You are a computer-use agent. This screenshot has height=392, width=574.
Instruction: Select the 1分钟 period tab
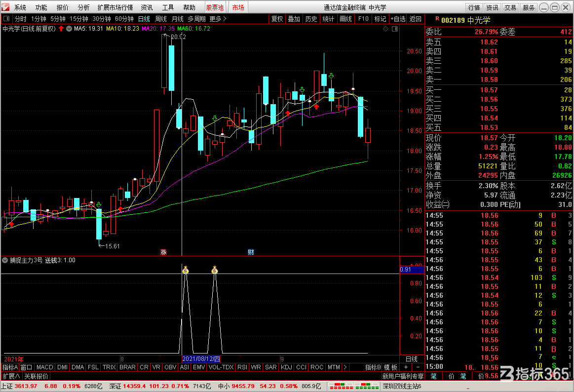38,19
